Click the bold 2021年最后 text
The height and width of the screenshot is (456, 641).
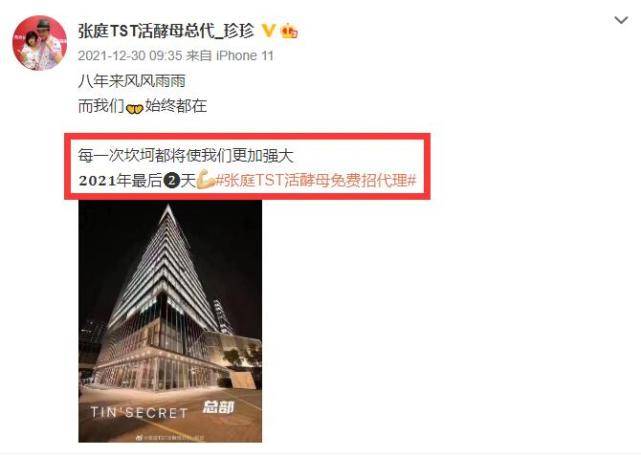tap(121, 180)
